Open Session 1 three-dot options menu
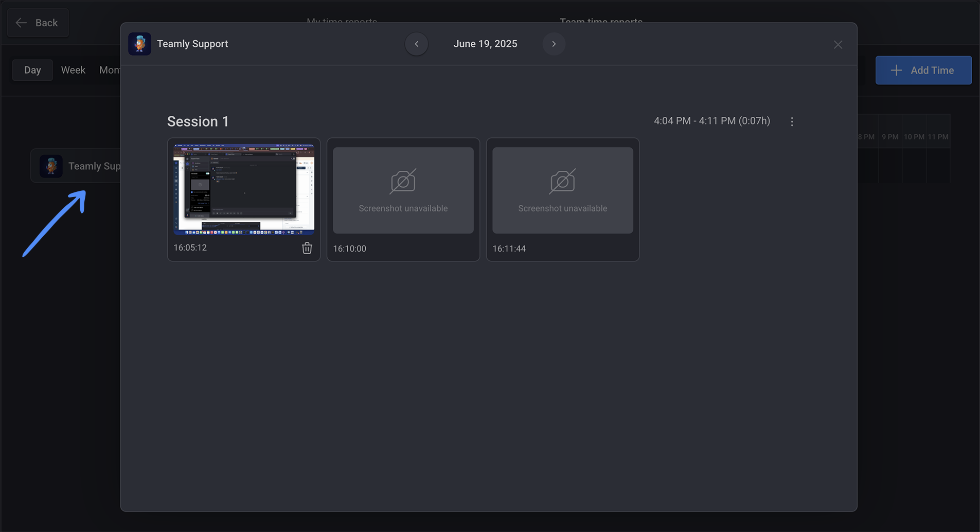 tap(792, 121)
